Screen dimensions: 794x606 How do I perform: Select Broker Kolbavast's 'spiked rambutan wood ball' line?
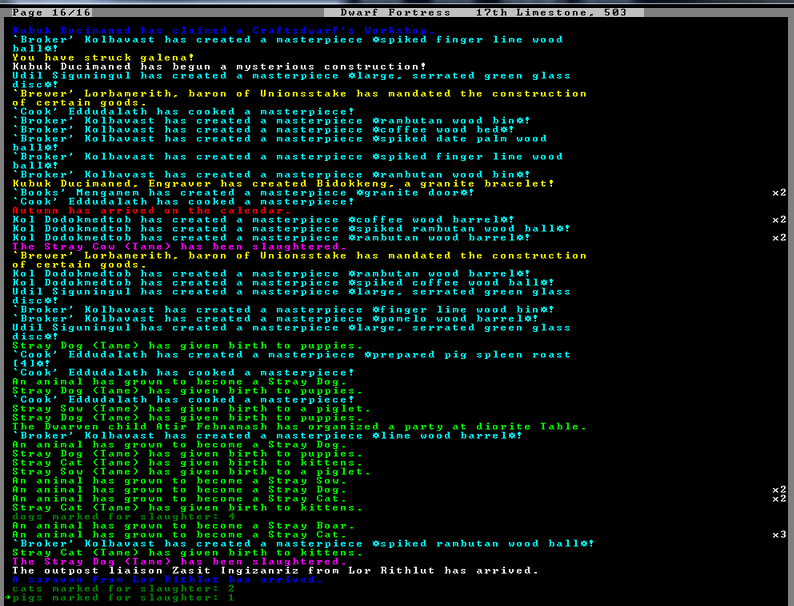[303, 544]
